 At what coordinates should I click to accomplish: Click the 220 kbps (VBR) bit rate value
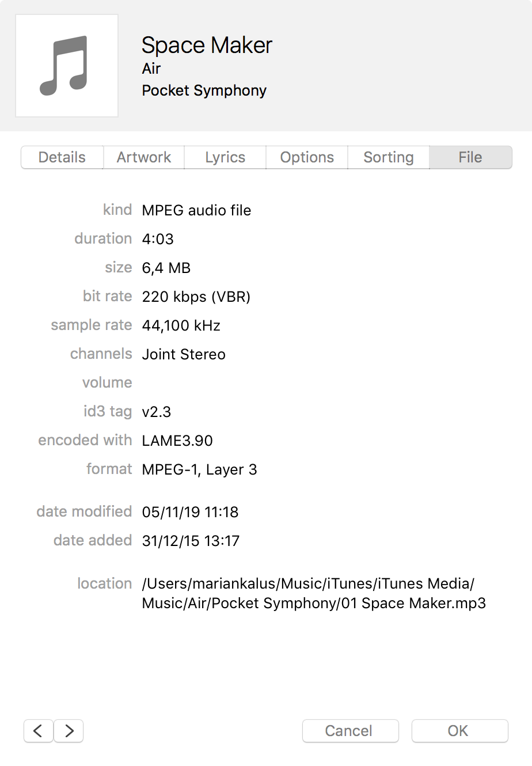tap(196, 297)
